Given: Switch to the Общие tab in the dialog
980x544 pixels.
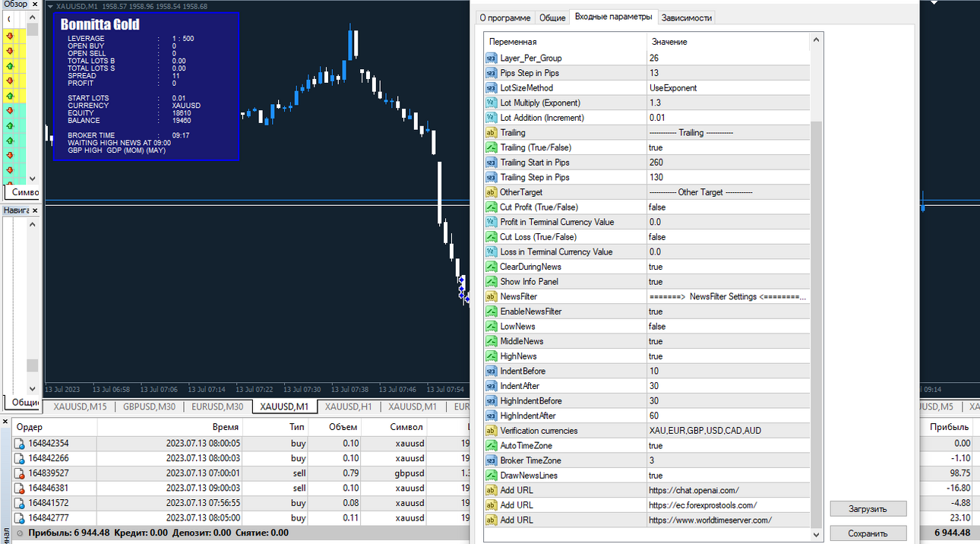Looking at the screenshot, I should (552, 18).
